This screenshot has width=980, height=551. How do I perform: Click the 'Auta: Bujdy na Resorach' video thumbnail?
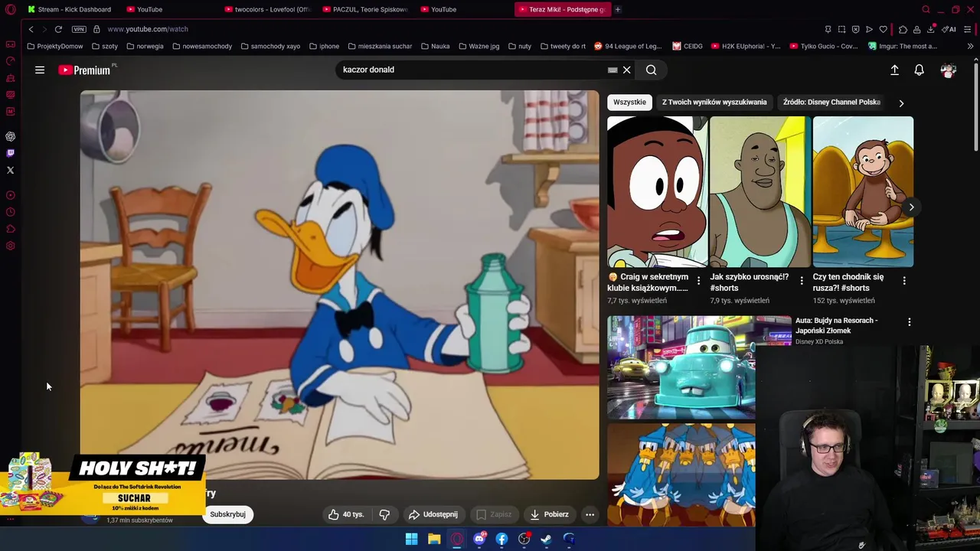681,367
